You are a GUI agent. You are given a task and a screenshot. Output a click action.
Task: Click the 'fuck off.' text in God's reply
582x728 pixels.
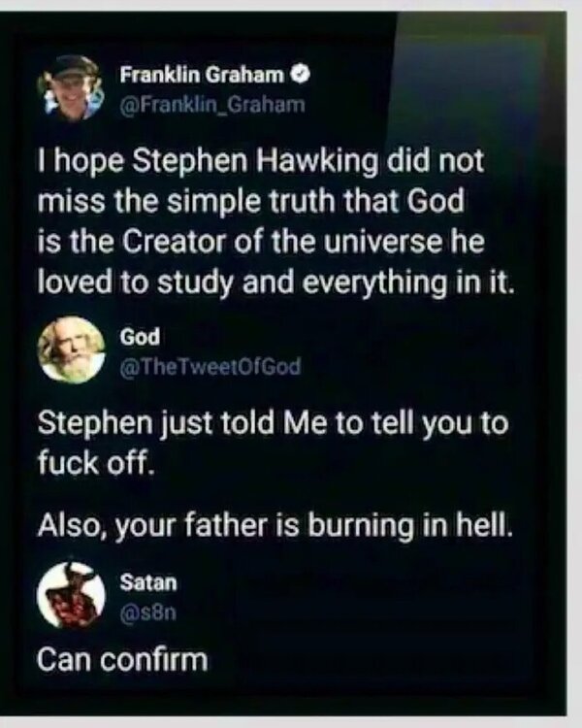tap(95, 463)
